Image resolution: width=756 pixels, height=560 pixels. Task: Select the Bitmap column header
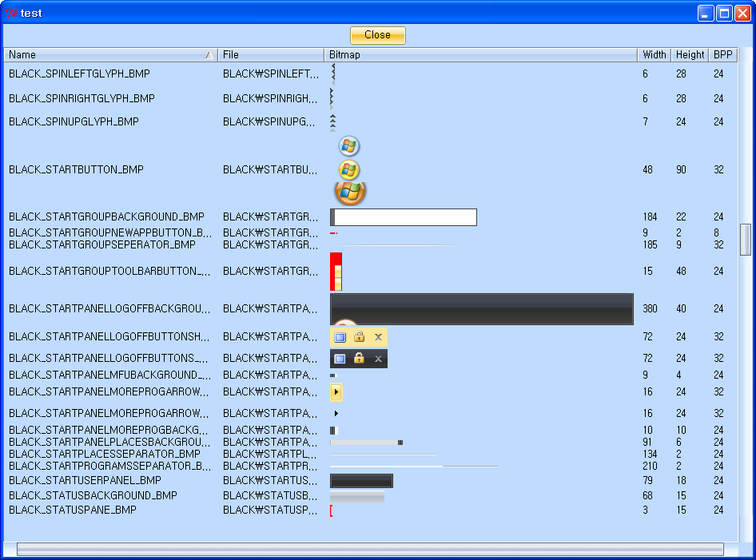[479, 55]
